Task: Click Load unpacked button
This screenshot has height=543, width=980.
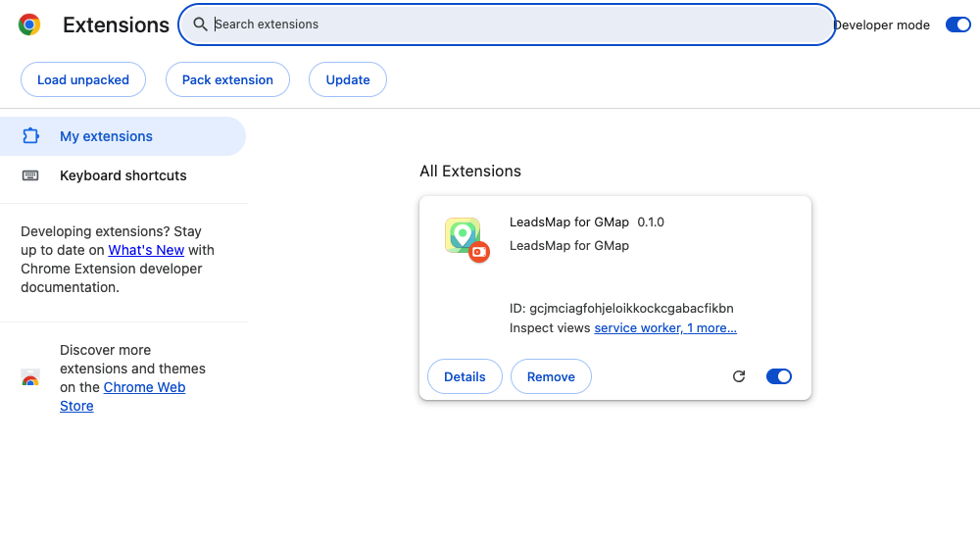Action: 83,79
